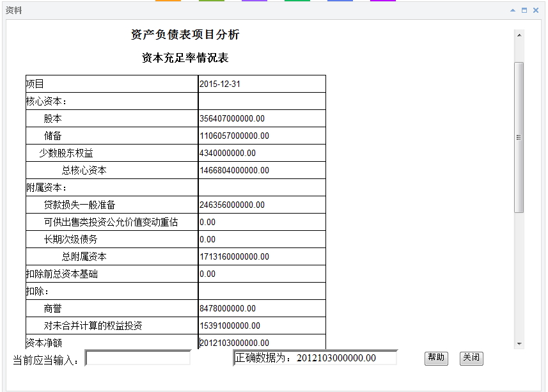
Task: Click the 核心资本： row label
Action: click(47, 101)
